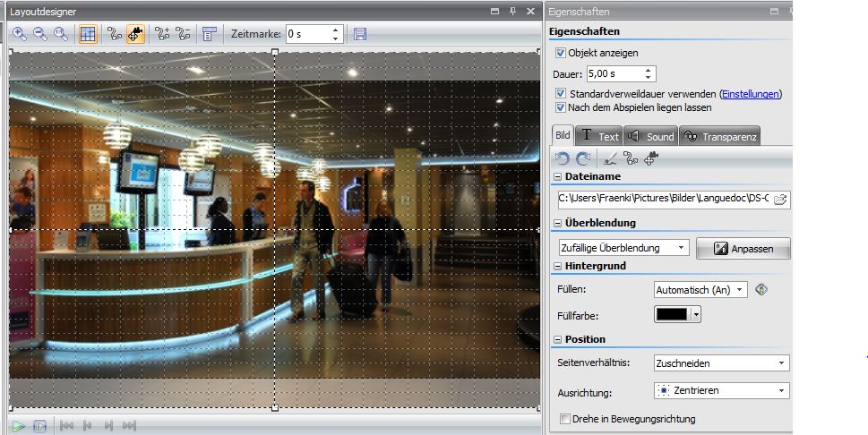Uncheck 'Objekt anzeigen' checkbox

(x=562, y=54)
